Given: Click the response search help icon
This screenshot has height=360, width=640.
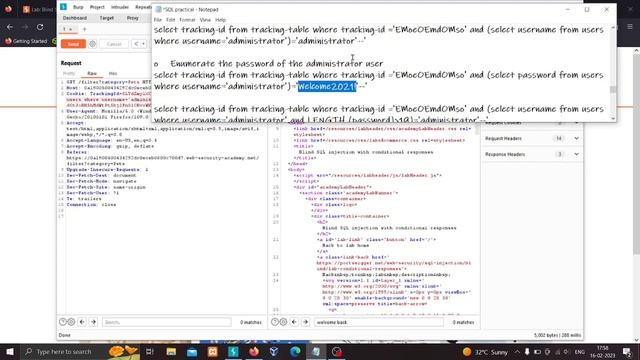Looking at the screenshot, I should (275, 322).
